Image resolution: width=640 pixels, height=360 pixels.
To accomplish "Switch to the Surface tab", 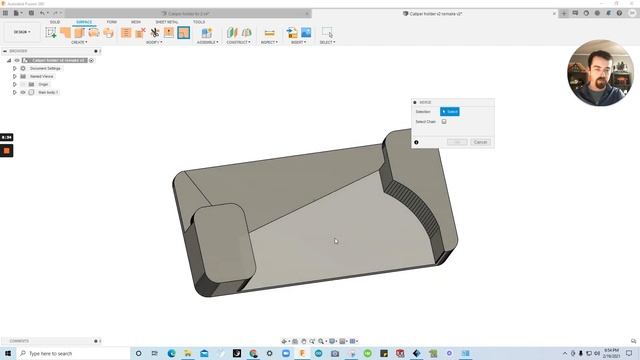I will [x=84, y=22].
